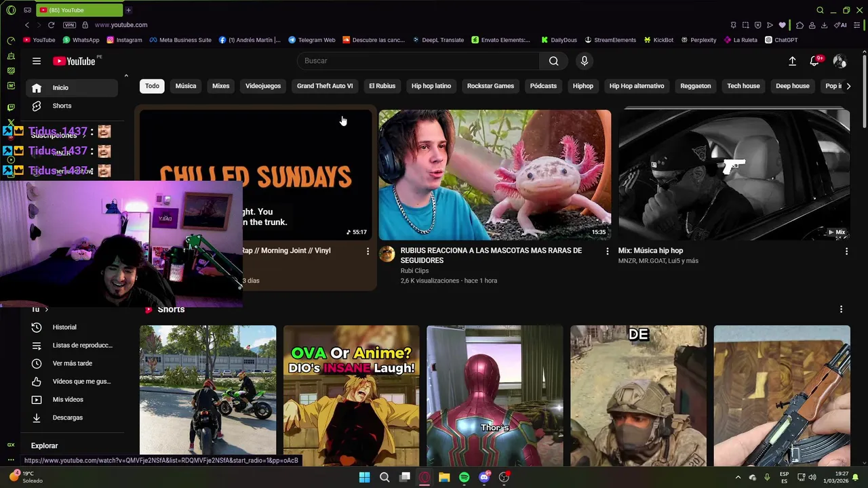
Task: Open the Rubi Clips channel avatar
Action: 387,254
